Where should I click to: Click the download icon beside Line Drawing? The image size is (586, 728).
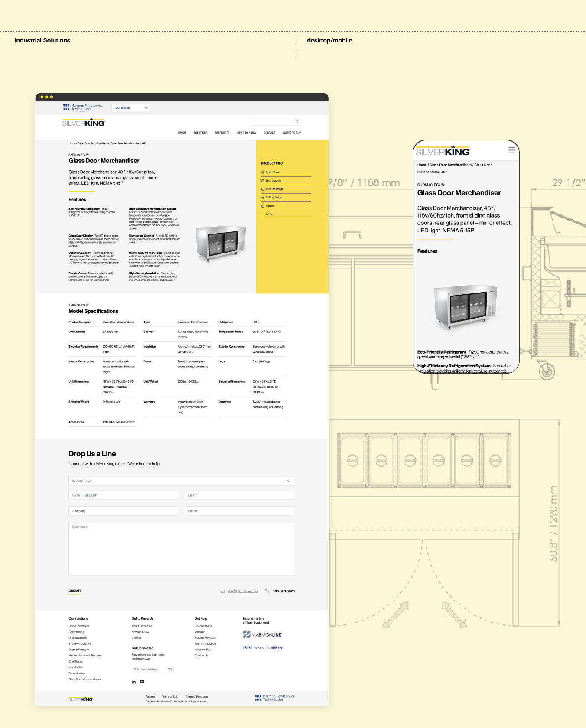(263, 181)
